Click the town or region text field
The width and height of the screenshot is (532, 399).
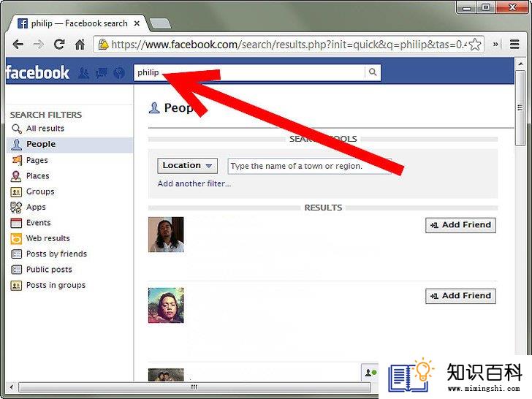coord(309,167)
